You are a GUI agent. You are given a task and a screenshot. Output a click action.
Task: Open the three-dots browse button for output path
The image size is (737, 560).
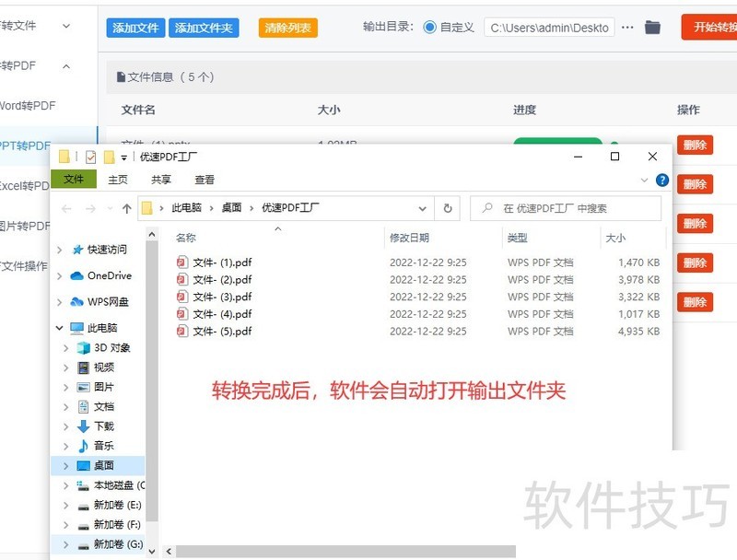(x=627, y=28)
